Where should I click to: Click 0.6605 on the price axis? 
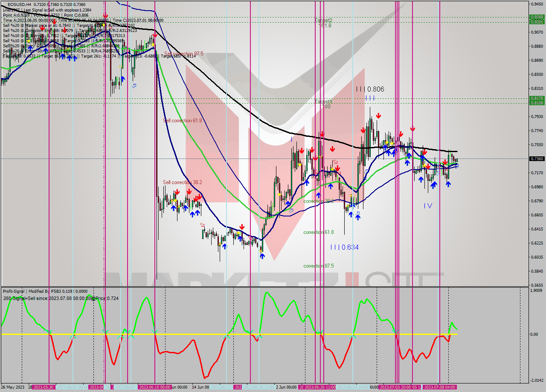click(537, 215)
